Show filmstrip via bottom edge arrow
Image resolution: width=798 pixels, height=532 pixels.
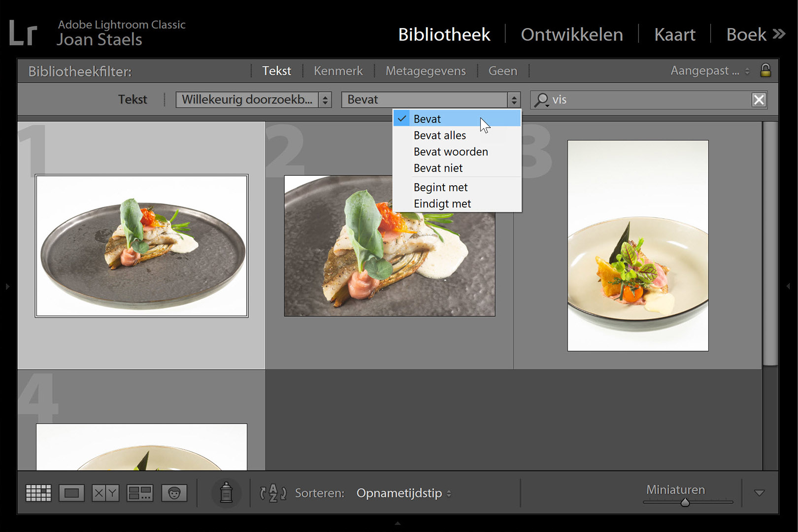tap(398, 523)
